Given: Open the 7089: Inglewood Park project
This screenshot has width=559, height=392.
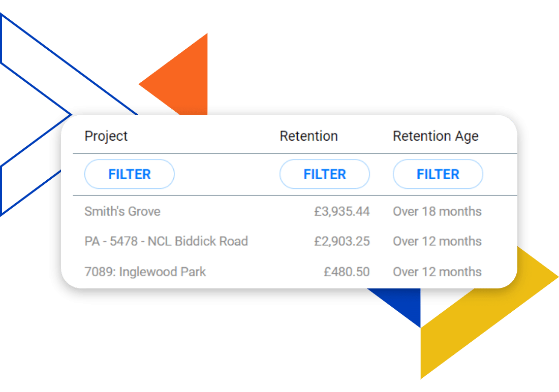Looking at the screenshot, I should coord(145,272).
